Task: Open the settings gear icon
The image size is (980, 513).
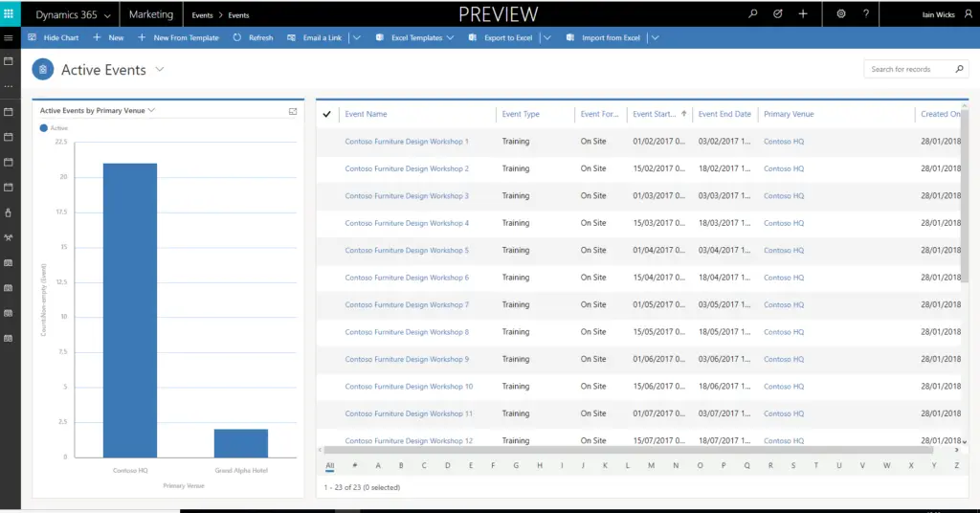Action: [x=841, y=13]
